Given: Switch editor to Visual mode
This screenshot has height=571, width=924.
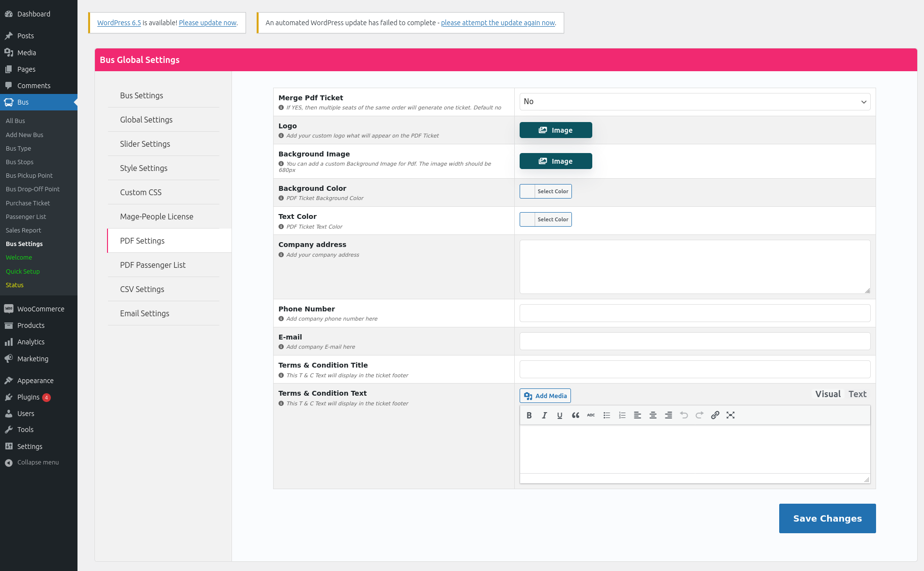Looking at the screenshot, I should [x=828, y=394].
